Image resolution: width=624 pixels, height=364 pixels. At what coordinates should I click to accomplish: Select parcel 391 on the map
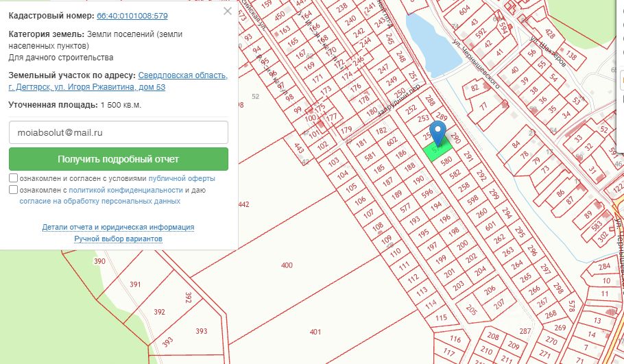click(135, 284)
